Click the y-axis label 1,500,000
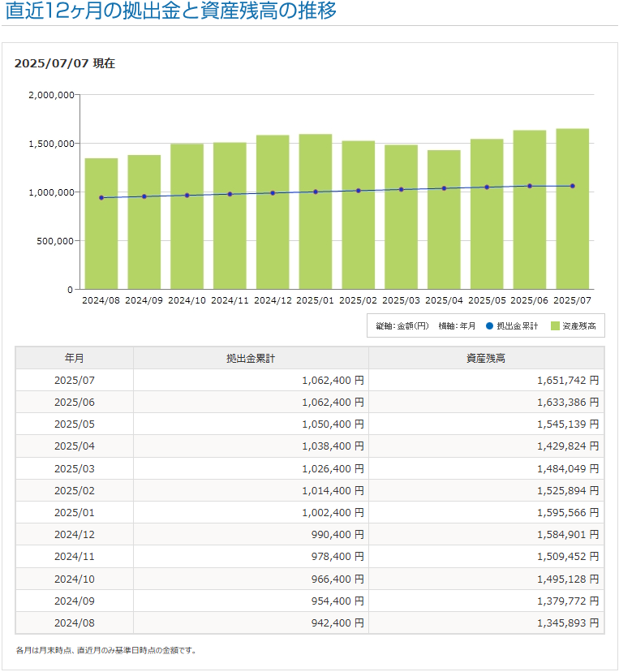 51,144
